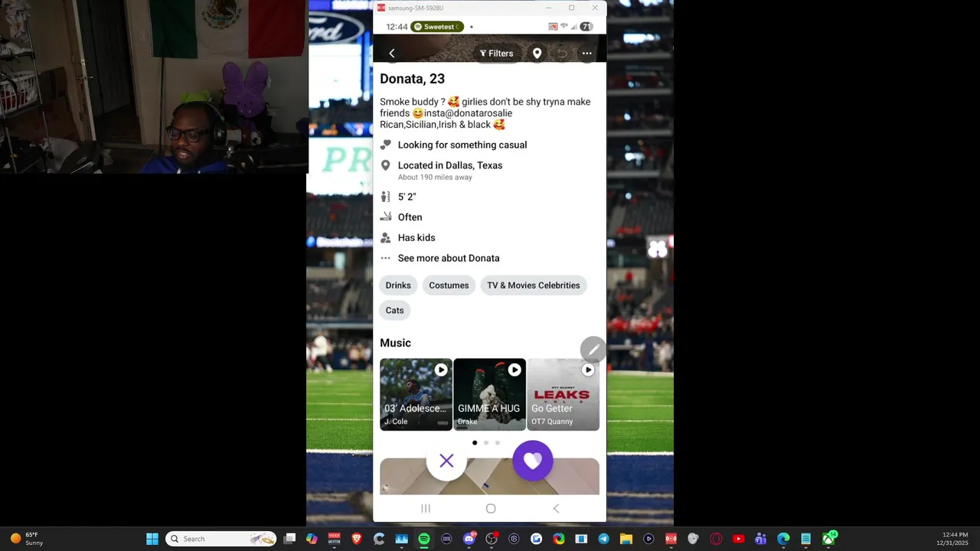Open the Go Getter album card
The image size is (980, 551).
tap(563, 395)
